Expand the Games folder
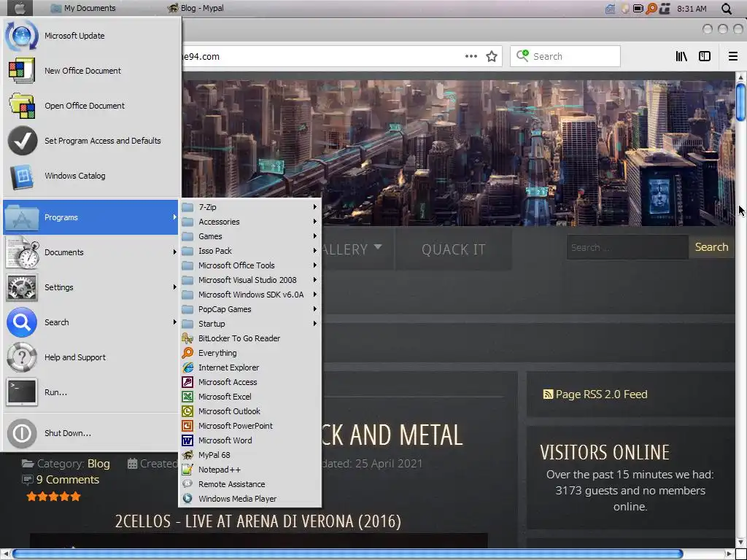Screen dimensions: 747x560 click(x=250, y=236)
